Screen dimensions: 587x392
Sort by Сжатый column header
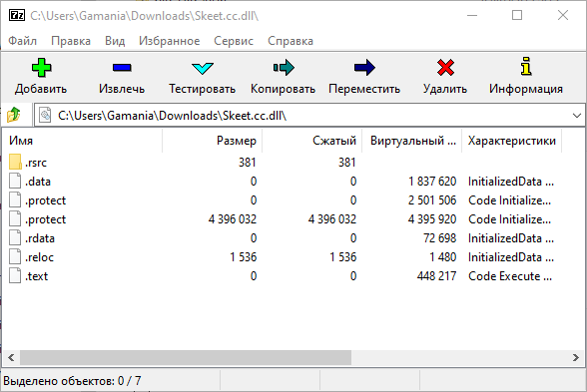click(x=312, y=141)
